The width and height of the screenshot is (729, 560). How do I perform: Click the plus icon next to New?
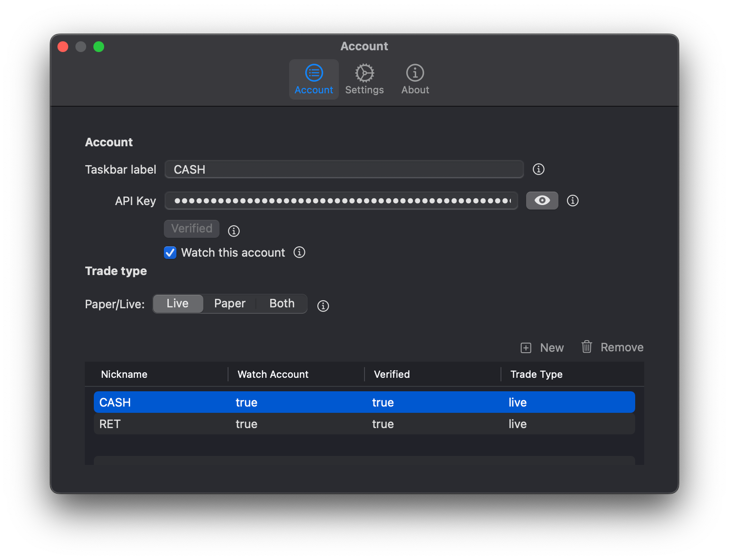pyautogui.click(x=525, y=347)
